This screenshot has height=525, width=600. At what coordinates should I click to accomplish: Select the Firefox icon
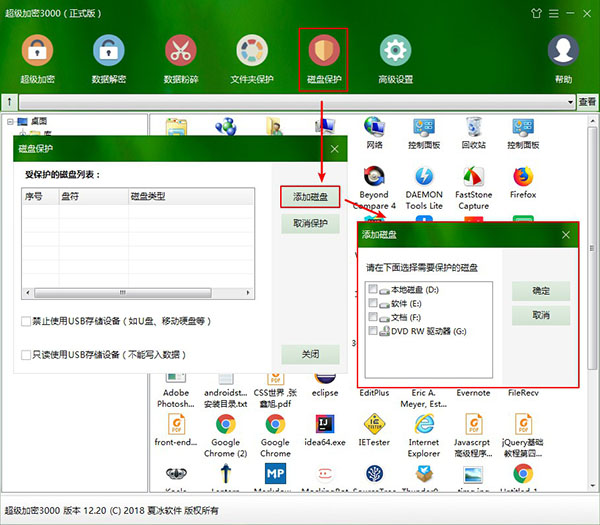pos(523,183)
